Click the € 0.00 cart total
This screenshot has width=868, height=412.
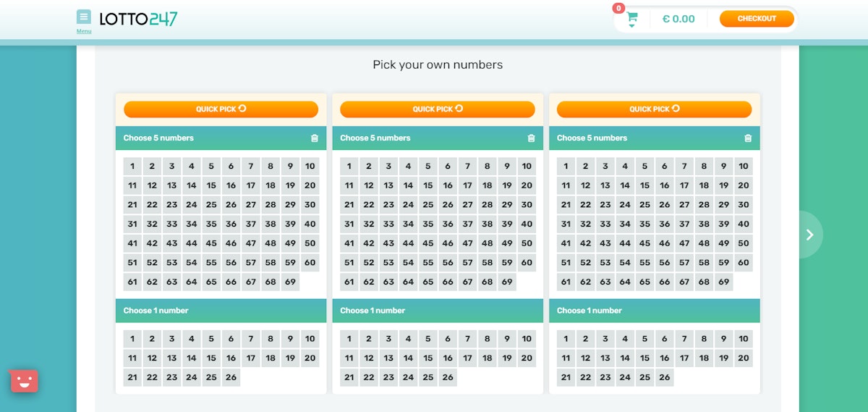coord(678,20)
